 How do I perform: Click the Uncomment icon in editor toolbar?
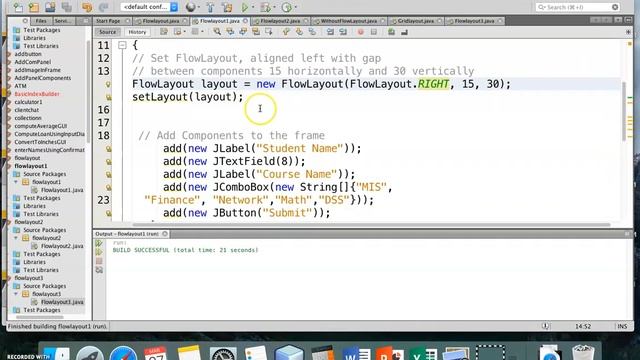tap(404, 32)
